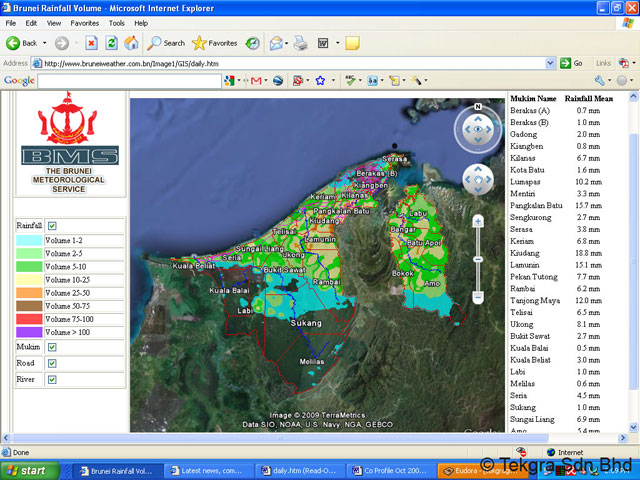Open Search in the IE toolbar
Viewport: 640px width, 480px height.
166,43
